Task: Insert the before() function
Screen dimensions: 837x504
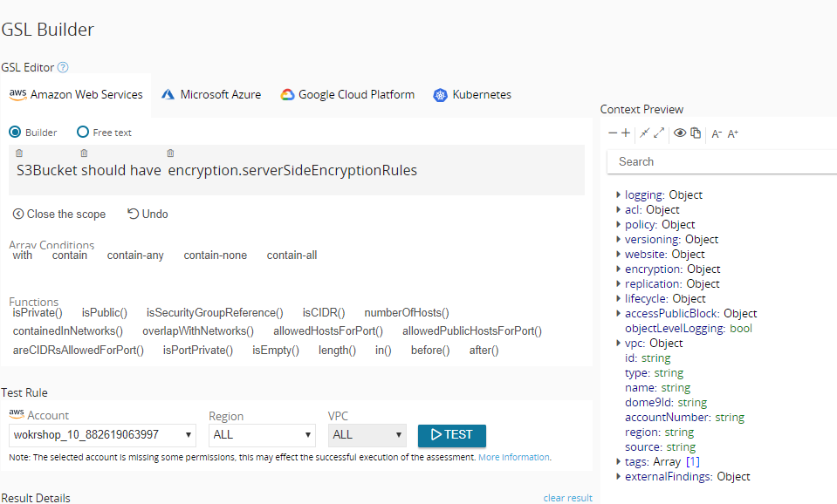Action: pos(430,351)
